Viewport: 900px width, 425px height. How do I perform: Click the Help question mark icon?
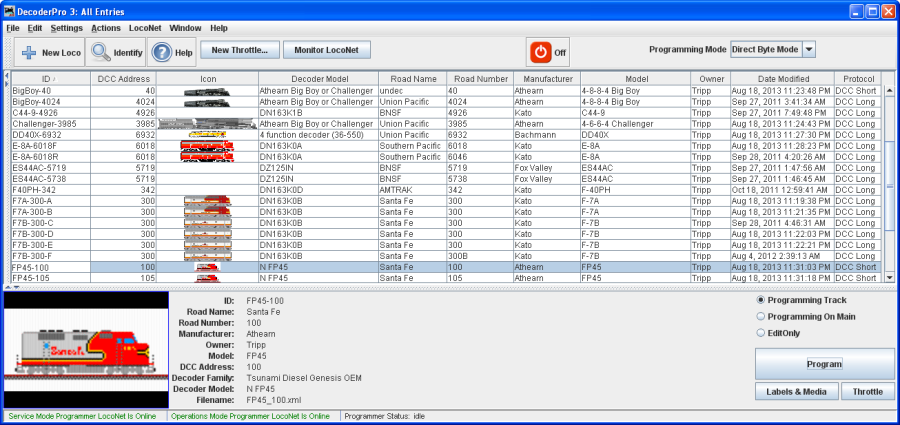pyautogui.click(x=162, y=52)
